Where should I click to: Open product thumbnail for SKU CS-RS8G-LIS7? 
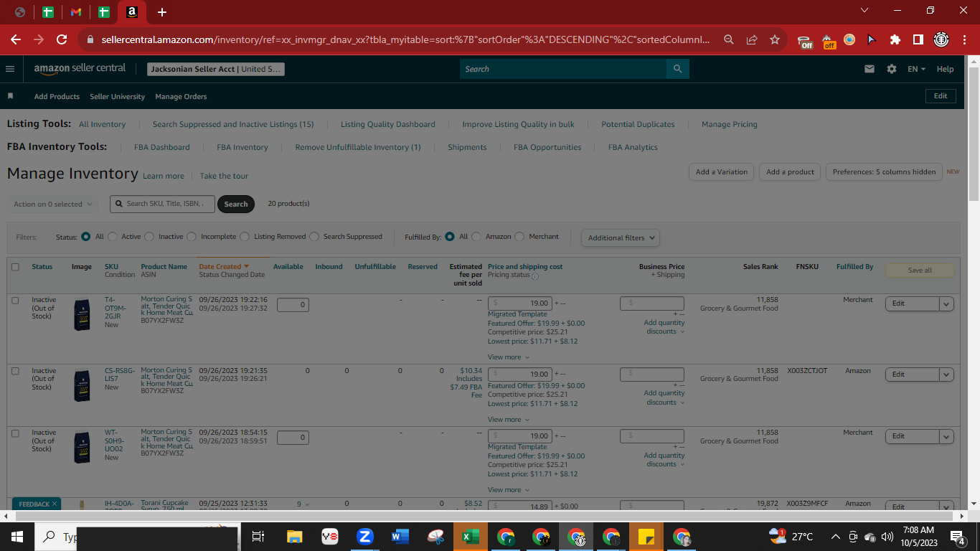82,385
